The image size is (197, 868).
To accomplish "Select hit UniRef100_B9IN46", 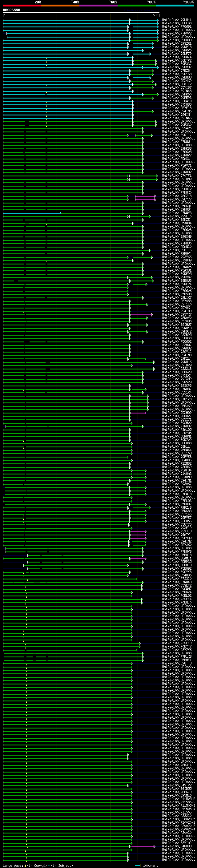I will [177, 118].
